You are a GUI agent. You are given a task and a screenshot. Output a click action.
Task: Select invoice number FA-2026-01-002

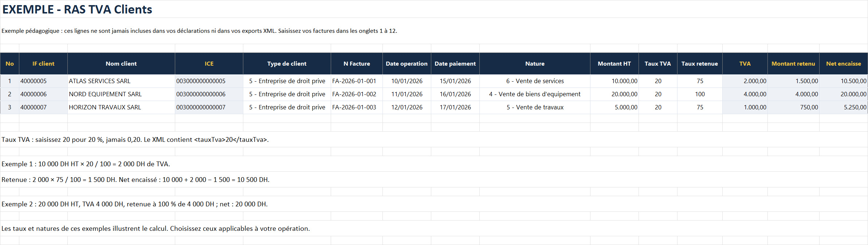(x=357, y=94)
